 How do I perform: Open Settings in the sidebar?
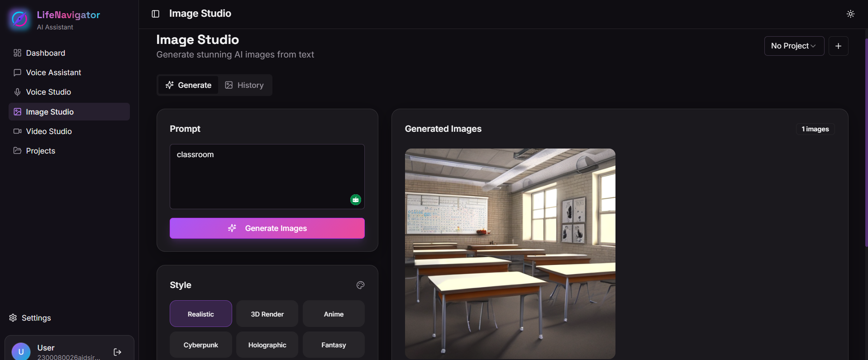tap(30, 318)
